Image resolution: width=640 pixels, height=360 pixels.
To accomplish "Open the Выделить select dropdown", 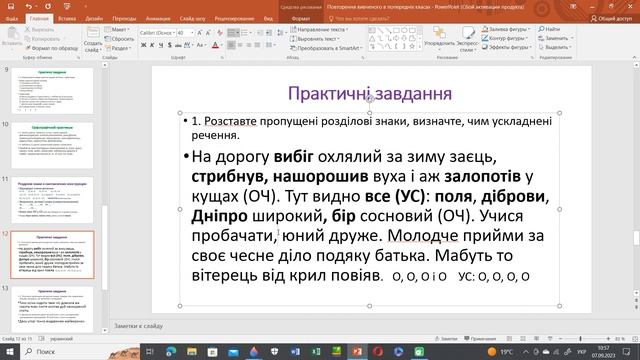I will (x=555, y=47).
